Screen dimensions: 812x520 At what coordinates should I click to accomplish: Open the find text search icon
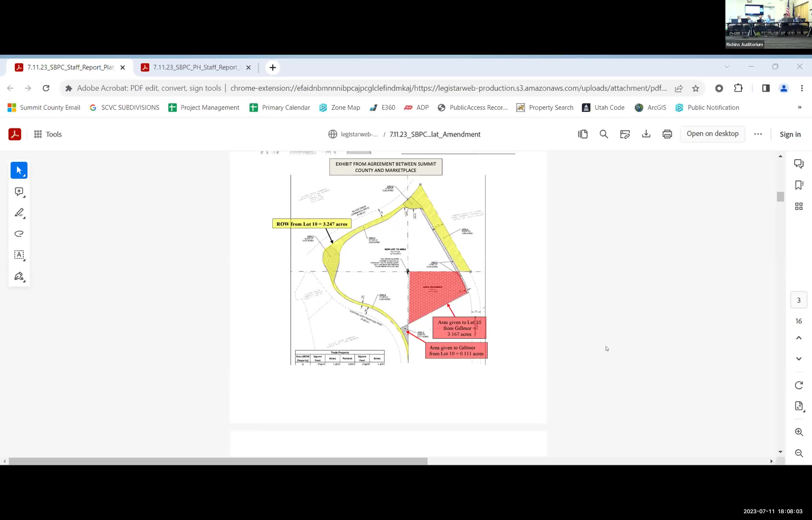coord(604,134)
